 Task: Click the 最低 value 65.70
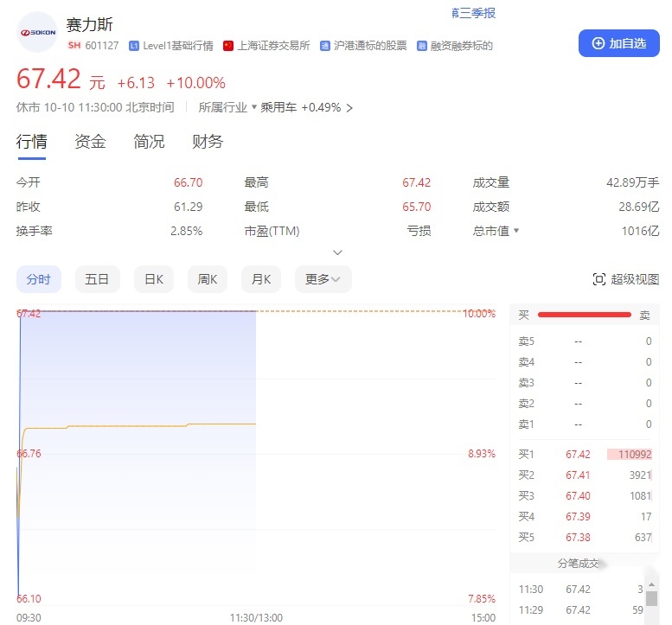[x=416, y=207]
